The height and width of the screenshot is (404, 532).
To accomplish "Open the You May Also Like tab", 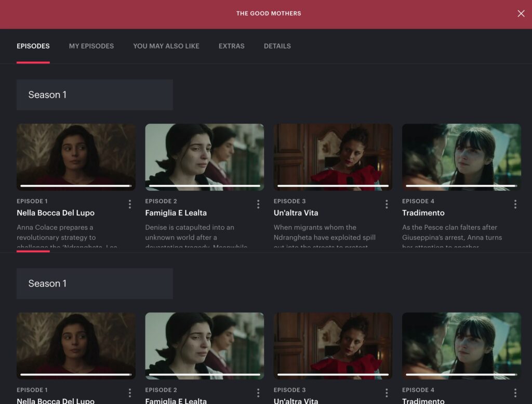I will (x=166, y=46).
